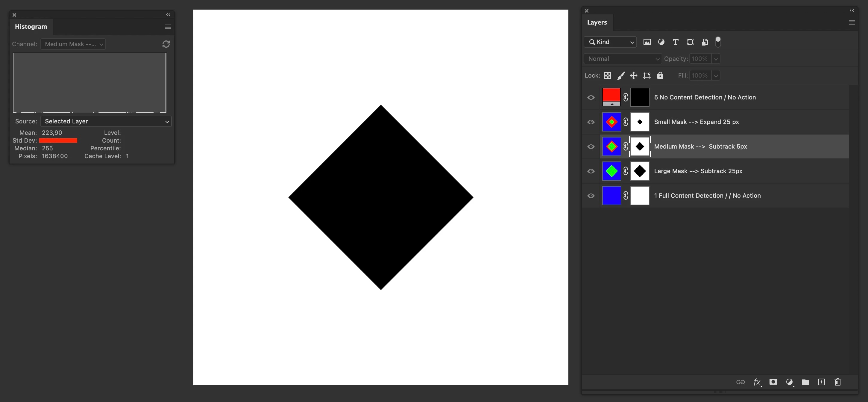
Task: Open the Normal blend mode dropdown
Action: point(622,59)
